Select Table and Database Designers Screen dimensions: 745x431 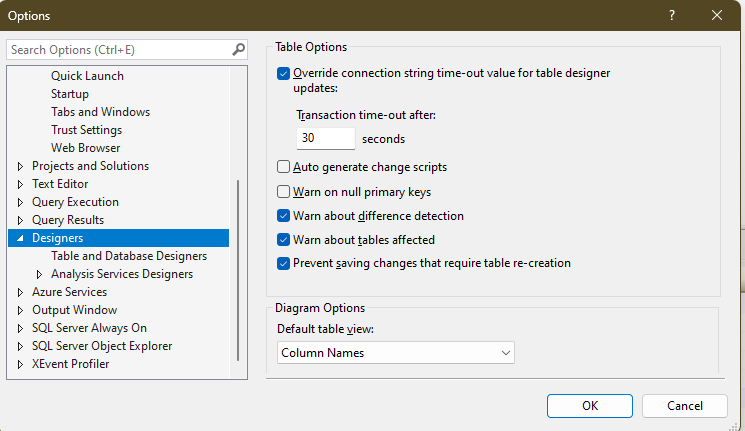(129, 256)
